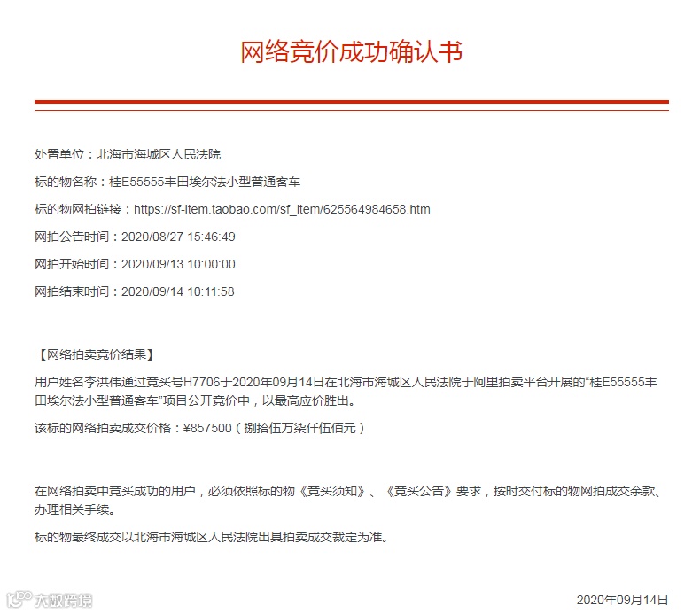Click the paragraph starting 在网络拍卖中竞买成功的用户
Image resolution: width=700 pixels, height=614 pixels.
point(348,501)
